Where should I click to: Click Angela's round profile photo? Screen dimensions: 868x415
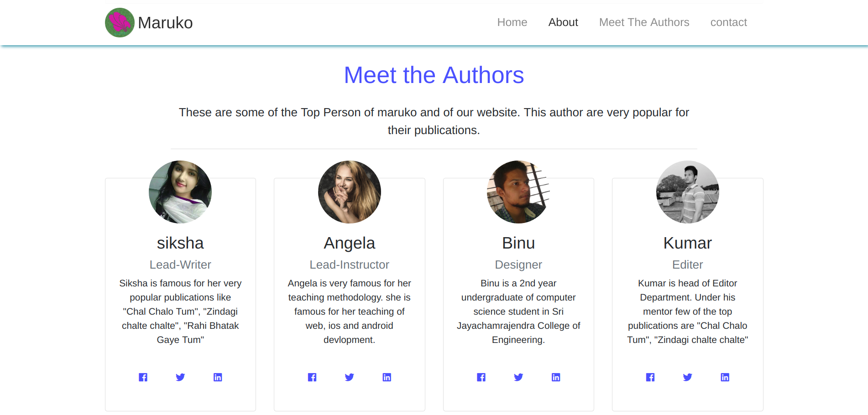pos(350,192)
